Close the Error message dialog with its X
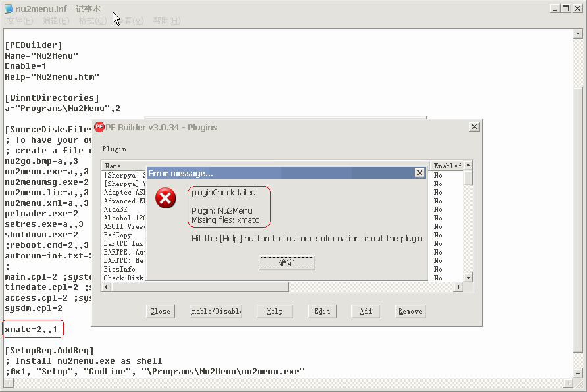This screenshot has width=587, height=392. [x=420, y=173]
